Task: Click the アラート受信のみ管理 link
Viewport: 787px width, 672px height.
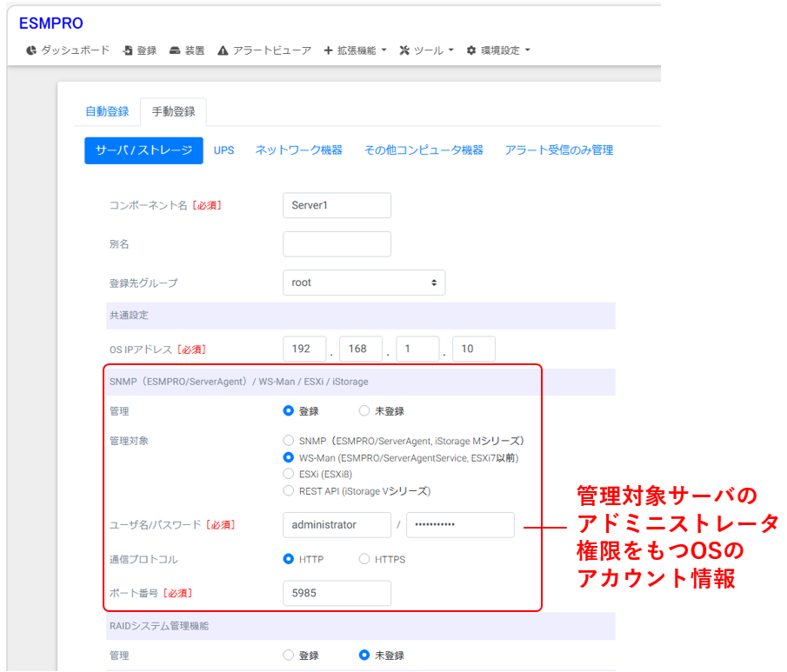Action: coord(558,150)
